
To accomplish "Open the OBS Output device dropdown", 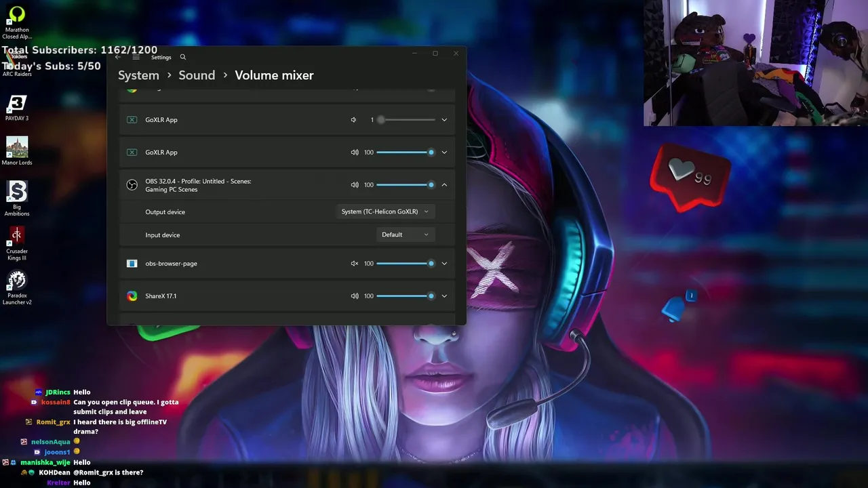I will [385, 211].
